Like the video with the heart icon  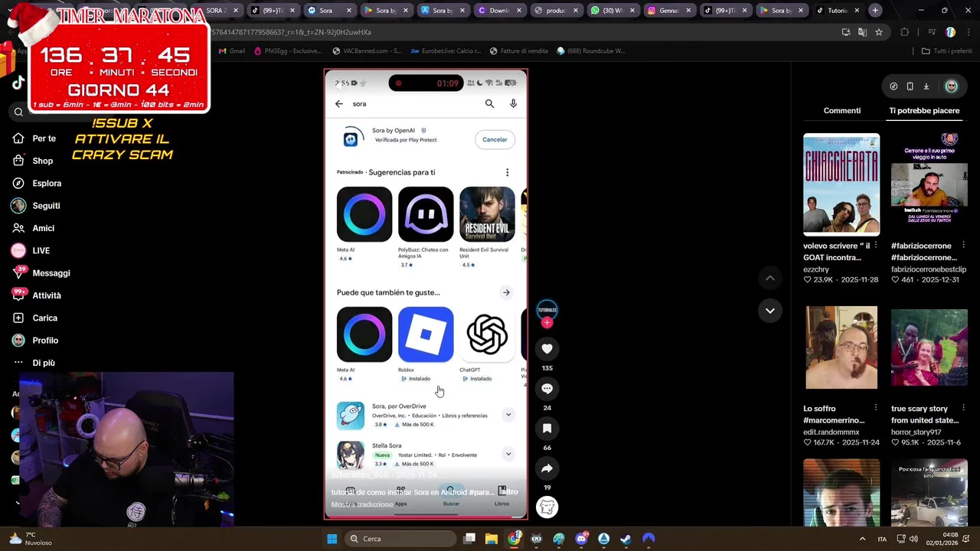(x=547, y=349)
